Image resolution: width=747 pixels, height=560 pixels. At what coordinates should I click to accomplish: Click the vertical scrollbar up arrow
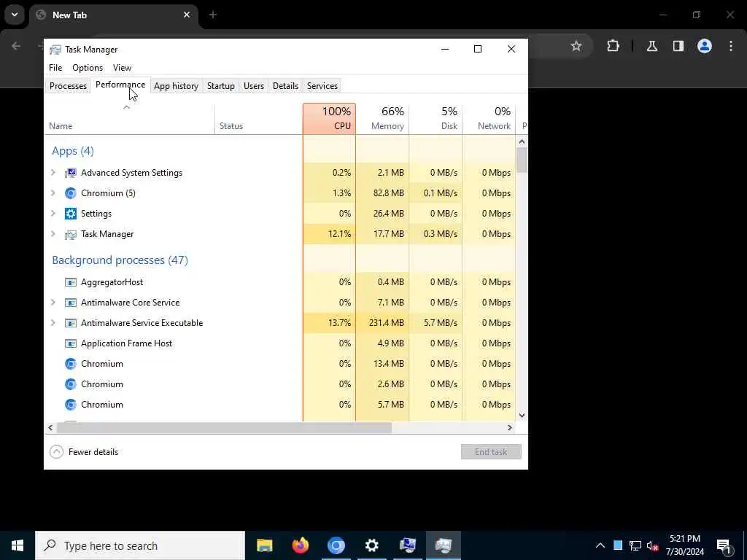(x=522, y=141)
